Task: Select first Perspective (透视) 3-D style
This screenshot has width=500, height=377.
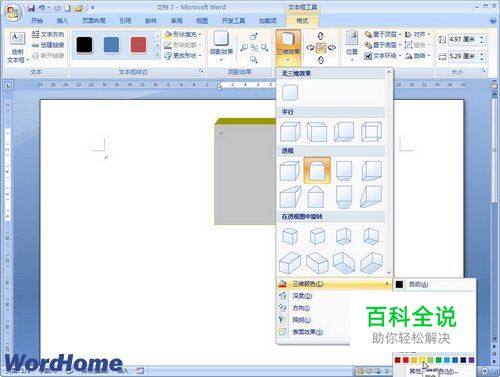Action: (290, 171)
